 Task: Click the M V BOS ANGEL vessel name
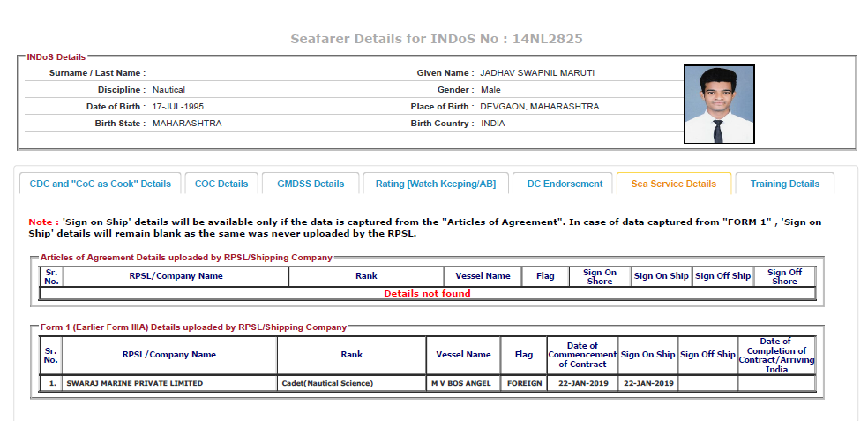462,384
